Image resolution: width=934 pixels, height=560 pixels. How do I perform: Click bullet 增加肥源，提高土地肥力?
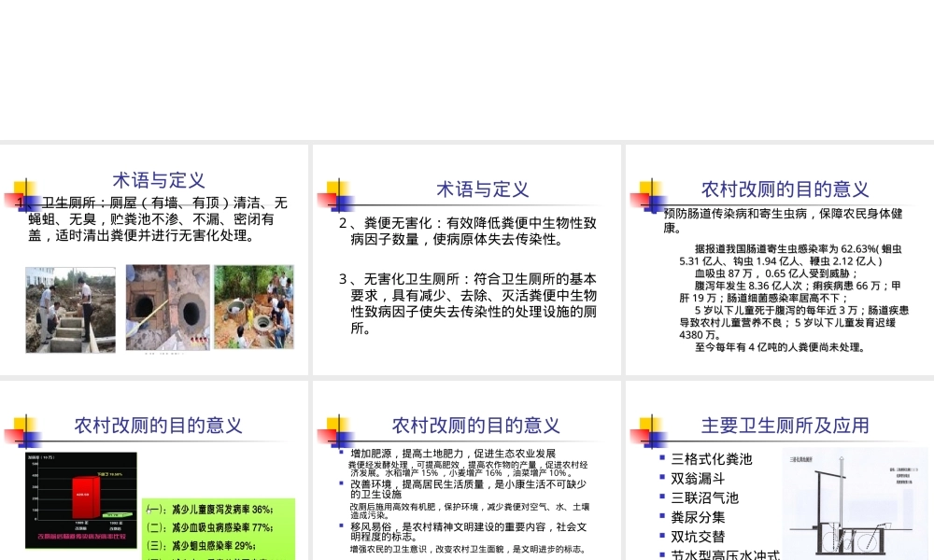(453, 454)
